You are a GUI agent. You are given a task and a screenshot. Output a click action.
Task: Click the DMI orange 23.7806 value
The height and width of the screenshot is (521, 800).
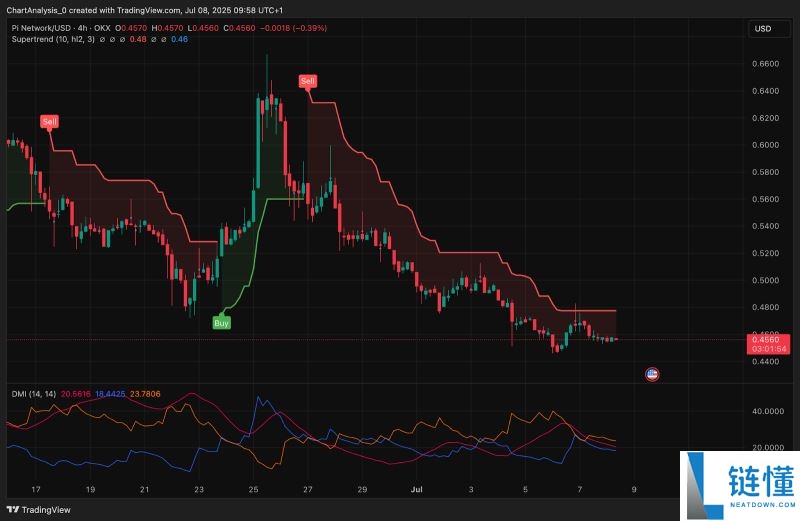point(141,394)
